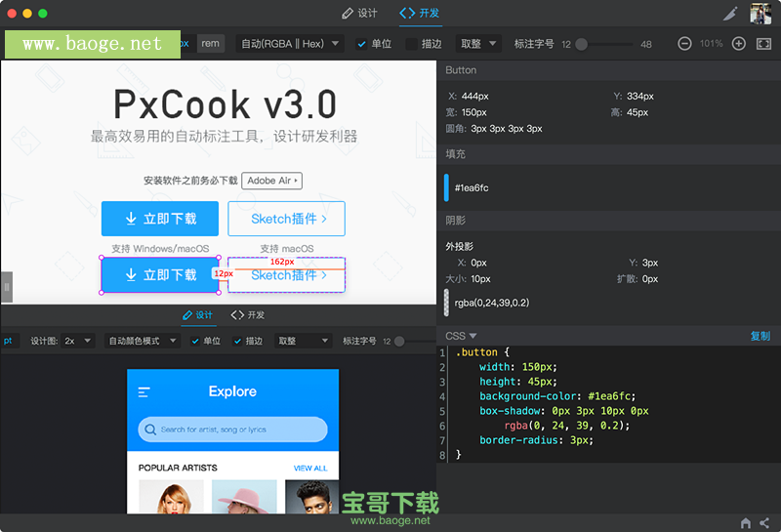Click 复制 to copy CSS code
The image size is (781, 532).
pyautogui.click(x=760, y=336)
